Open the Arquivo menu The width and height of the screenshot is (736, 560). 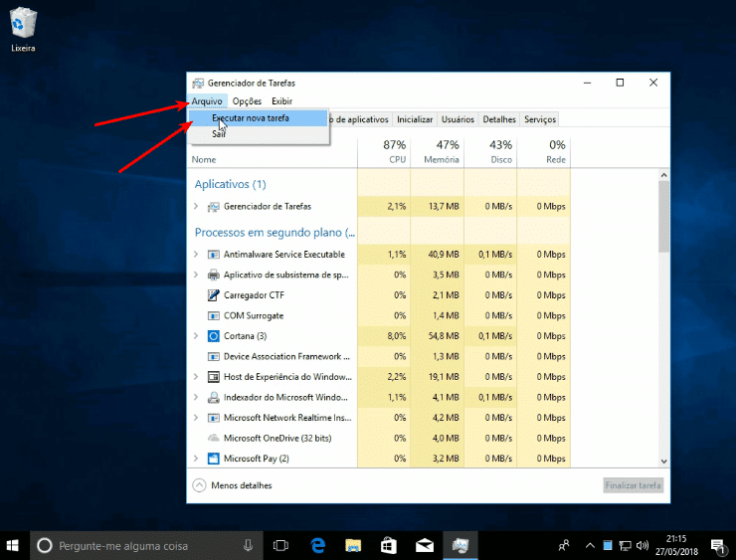207,100
